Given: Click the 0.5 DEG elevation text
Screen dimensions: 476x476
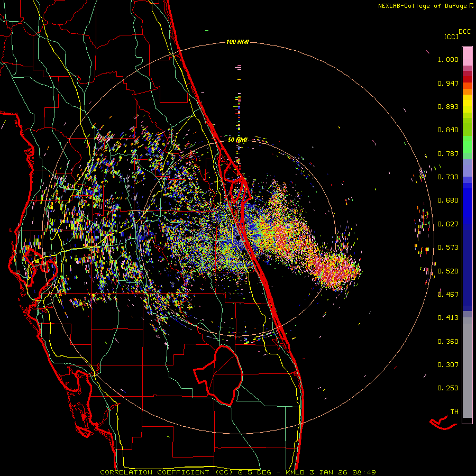Looking at the screenshot, I should point(254,472).
